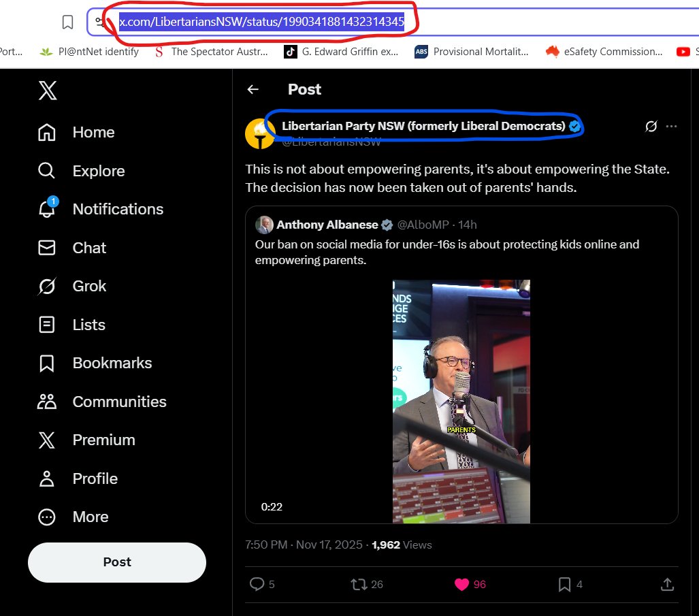
Task: Open the Chat section
Action: point(71,248)
